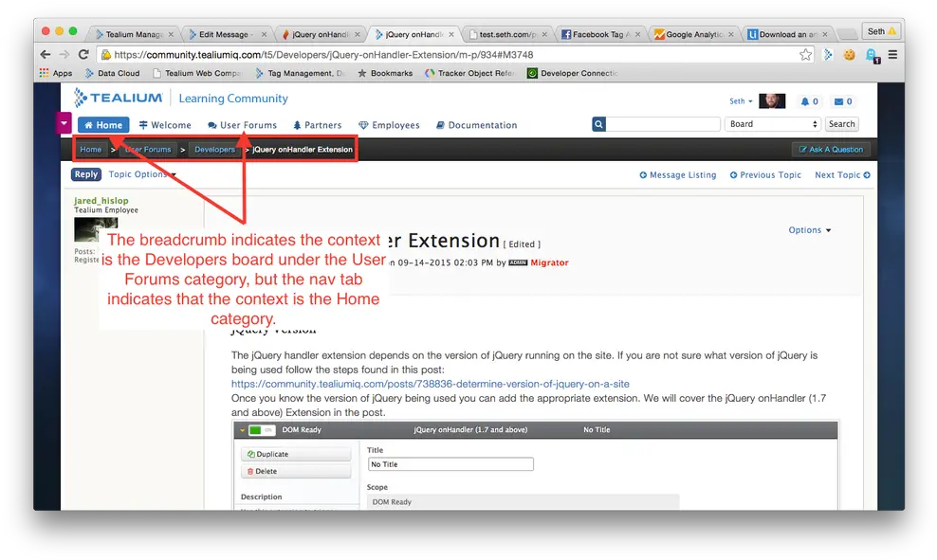Open the Documentation navigation tab
The image size is (937, 560).
(x=476, y=125)
